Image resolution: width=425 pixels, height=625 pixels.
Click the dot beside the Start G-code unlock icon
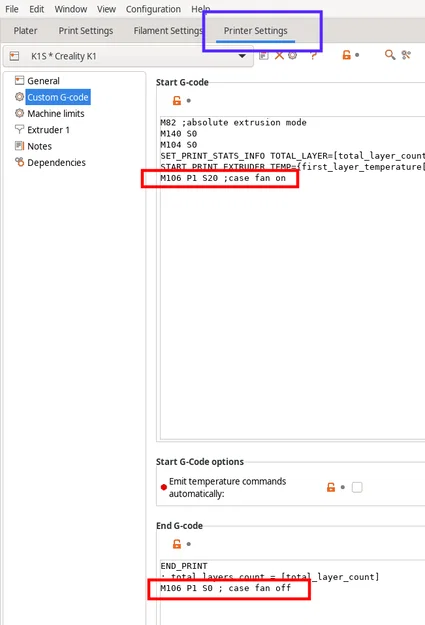pyautogui.click(x=189, y=100)
